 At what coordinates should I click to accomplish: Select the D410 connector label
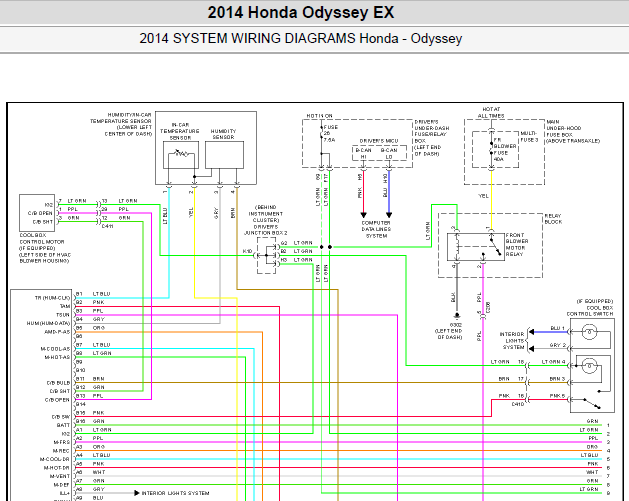(518, 404)
